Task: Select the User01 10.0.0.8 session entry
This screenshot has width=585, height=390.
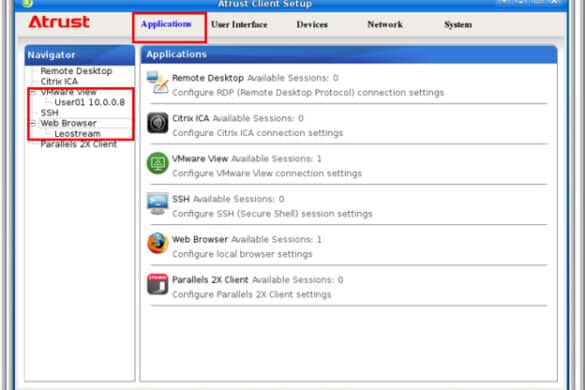Action: [x=90, y=102]
